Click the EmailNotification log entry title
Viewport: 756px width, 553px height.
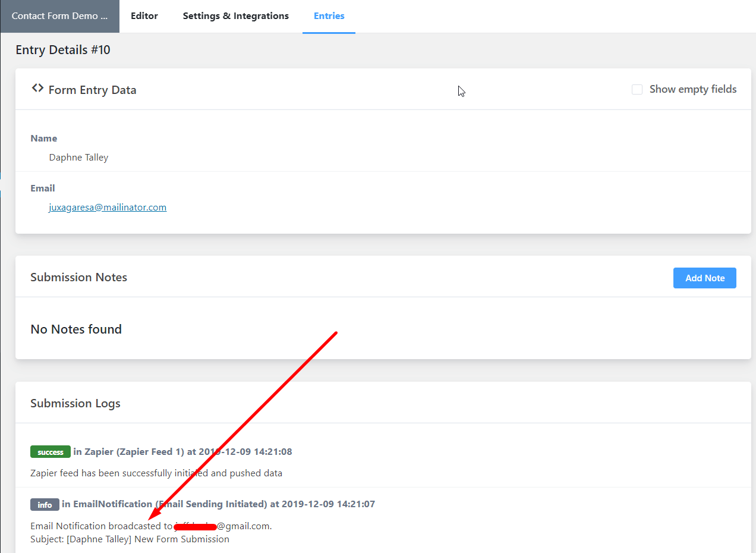click(x=219, y=504)
